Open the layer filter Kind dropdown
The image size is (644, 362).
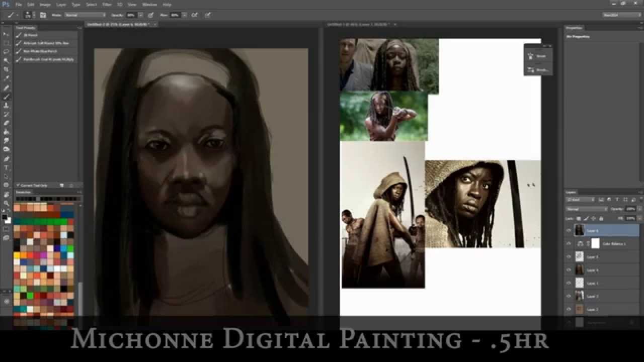(x=580, y=200)
